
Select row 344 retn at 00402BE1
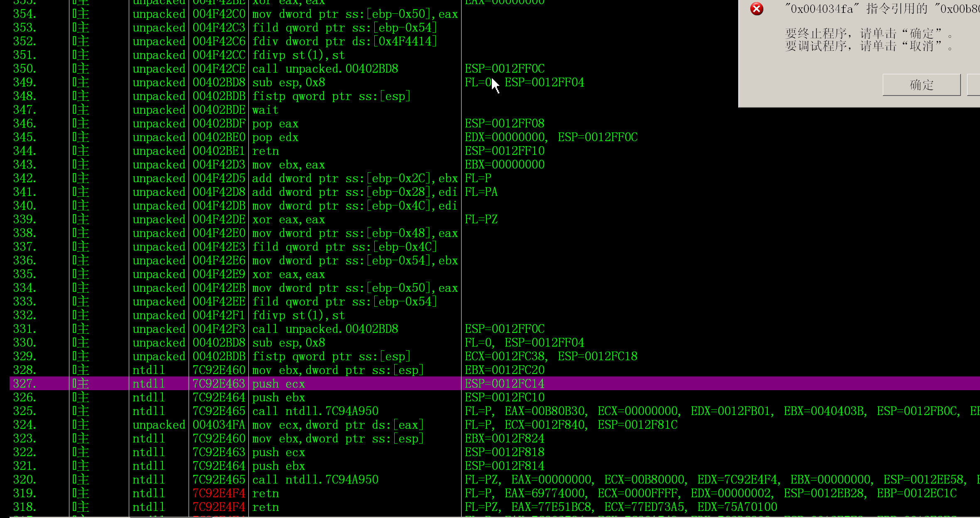click(494, 151)
